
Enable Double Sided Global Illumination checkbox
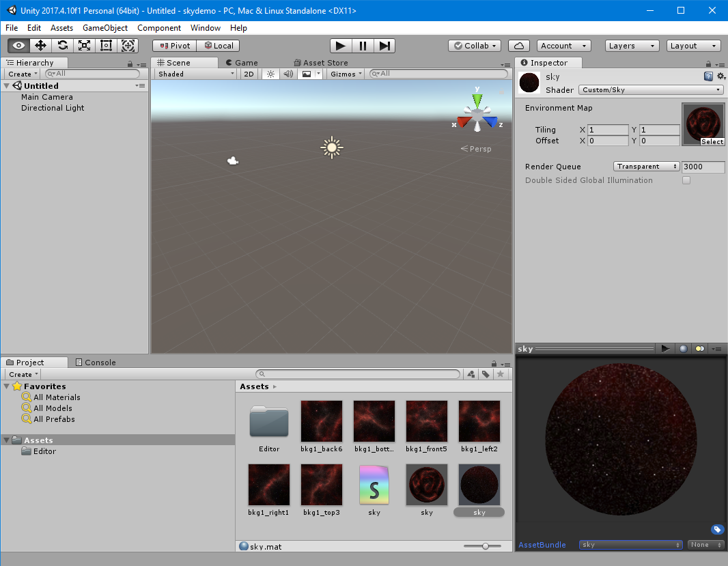click(686, 180)
